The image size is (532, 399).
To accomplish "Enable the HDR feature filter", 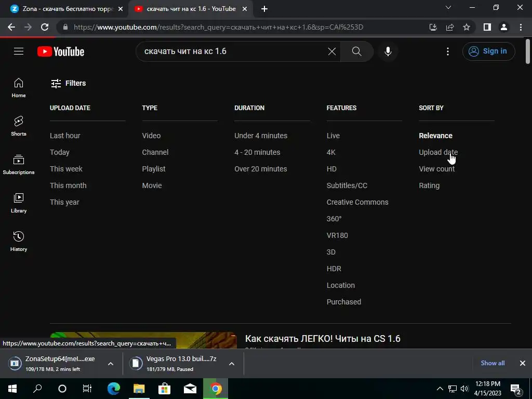I will 334,269.
